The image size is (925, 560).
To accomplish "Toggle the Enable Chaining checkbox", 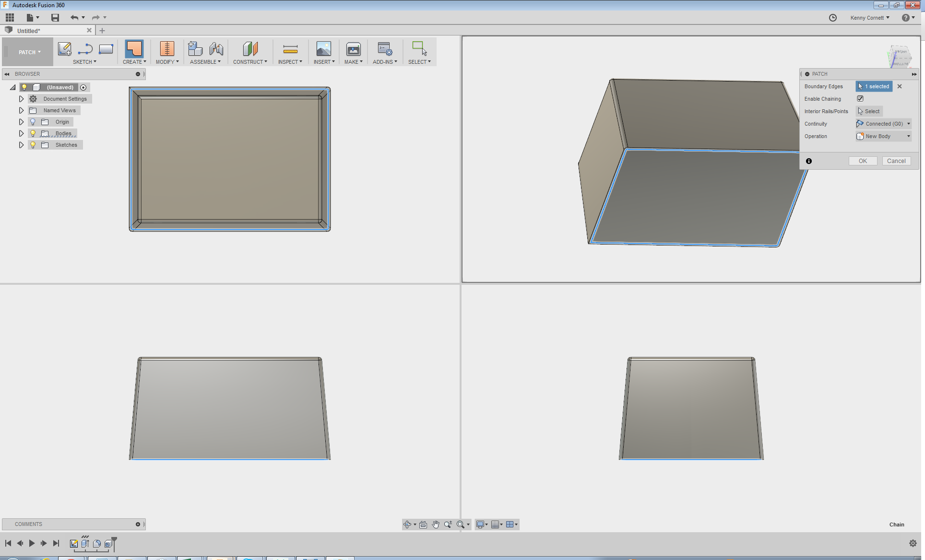I will [x=860, y=98].
